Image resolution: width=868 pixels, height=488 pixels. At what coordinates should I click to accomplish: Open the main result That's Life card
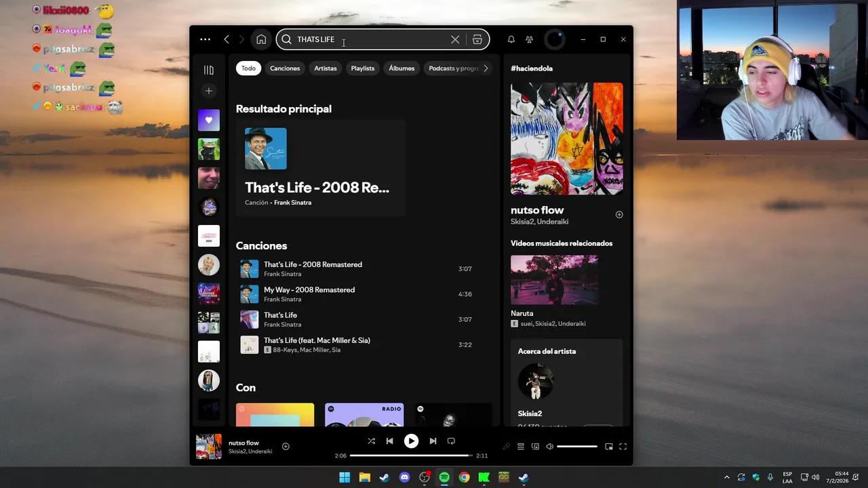[x=321, y=168]
